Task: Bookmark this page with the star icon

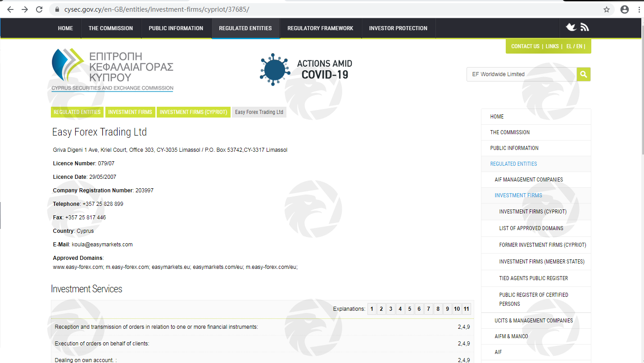Action: coord(607,9)
